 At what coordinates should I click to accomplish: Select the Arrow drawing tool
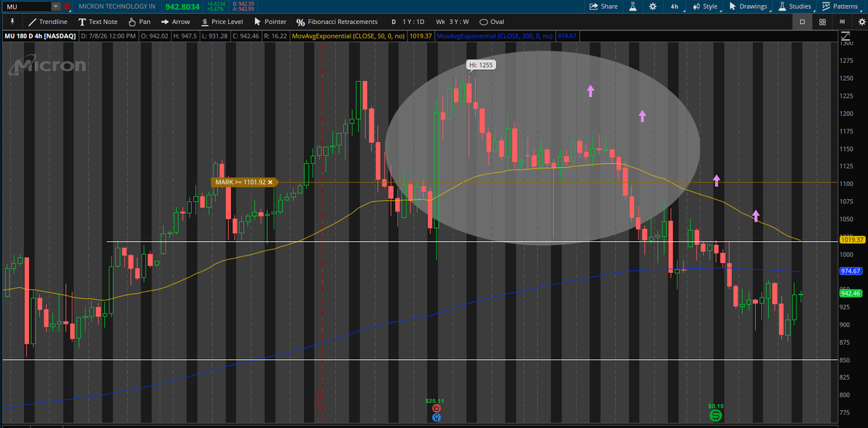tap(175, 22)
